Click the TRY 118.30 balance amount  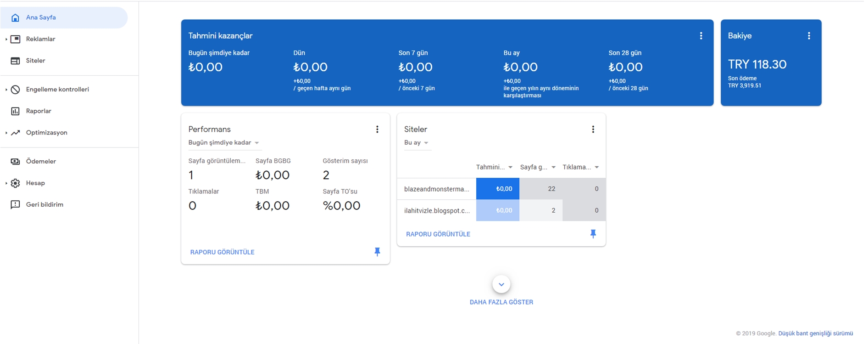[757, 64]
